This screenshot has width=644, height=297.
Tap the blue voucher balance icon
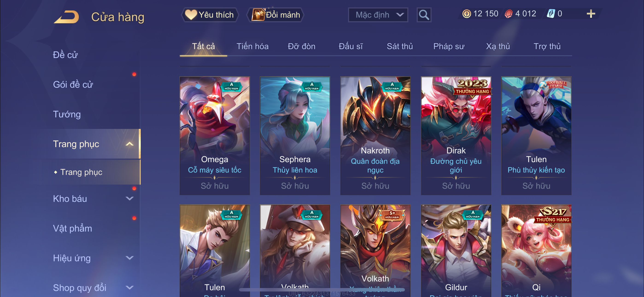point(551,14)
